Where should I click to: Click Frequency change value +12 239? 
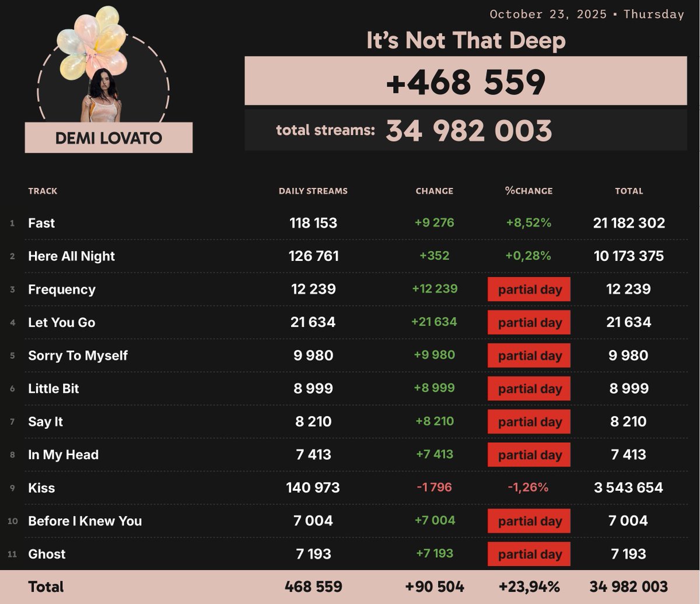(435, 289)
